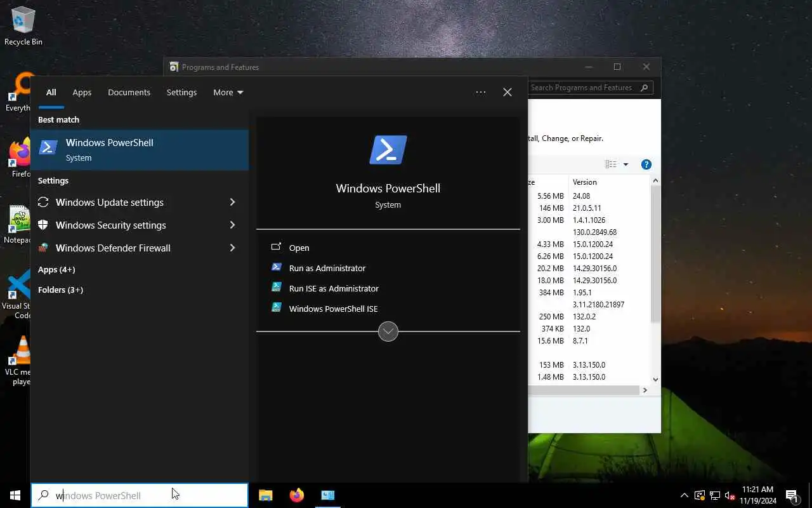Viewport: 812px width, 508px height.
Task: Switch to the Documents search tab
Action: [x=129, y=92]
